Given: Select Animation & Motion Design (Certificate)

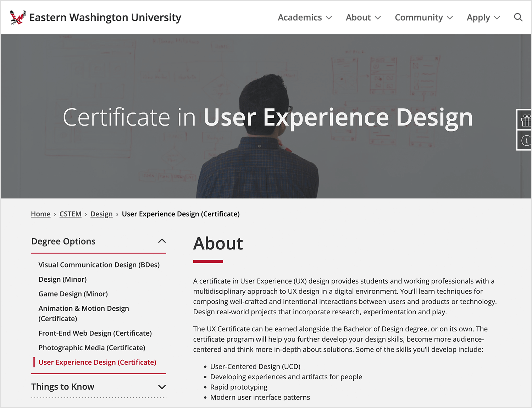Looking at the screenshot, I should [84, 313].
